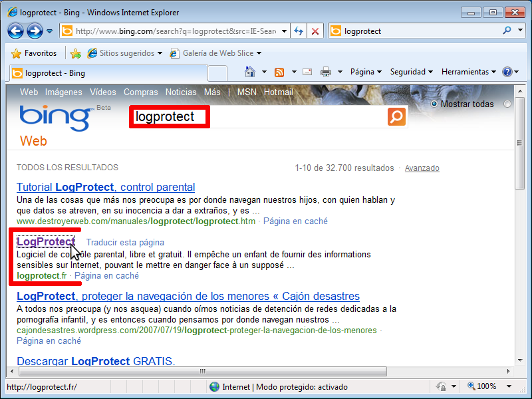The image size is (532, 399).
Task: Open cached page for destroyerweb.com result
Action: [295, 221]
